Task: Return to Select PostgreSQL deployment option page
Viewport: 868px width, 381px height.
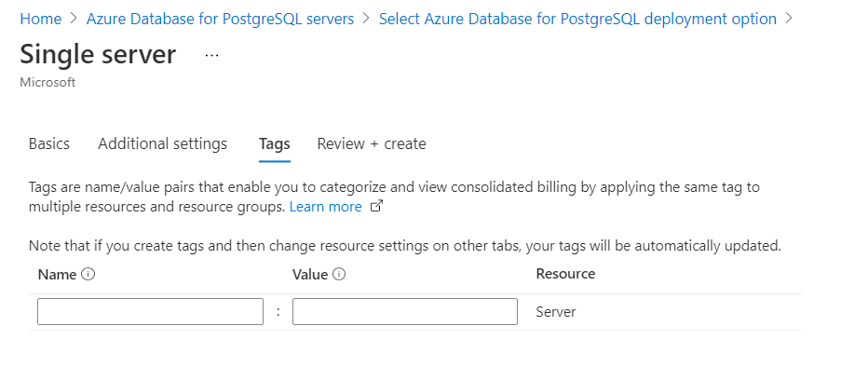Action: click(x=577, y=19)
